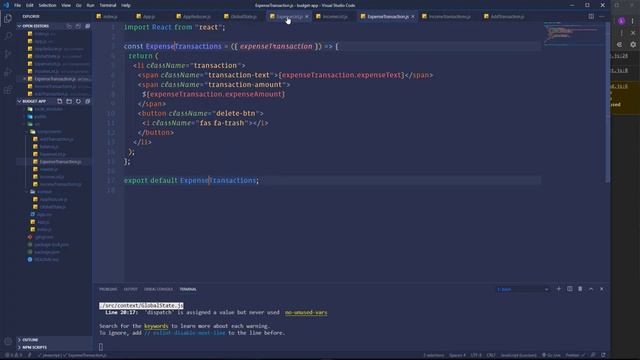
Task: Switch to the Output panel tab
Action: pyautogui.click(x=131, y=289)
